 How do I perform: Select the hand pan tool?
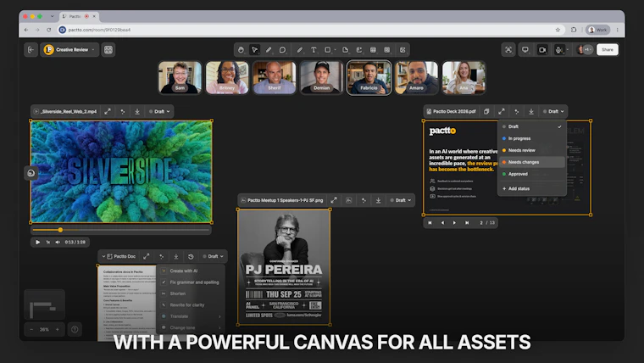pyautogui.click(x=241, y=50)
